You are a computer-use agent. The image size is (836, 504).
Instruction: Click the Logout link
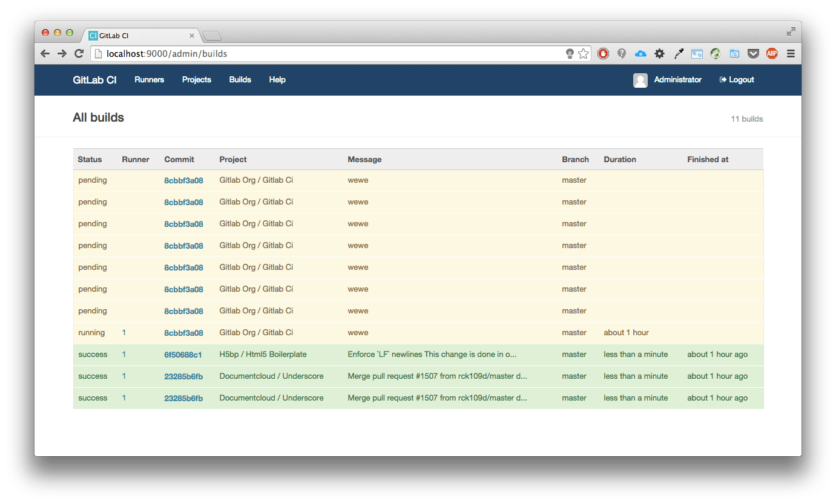point(737,80)
